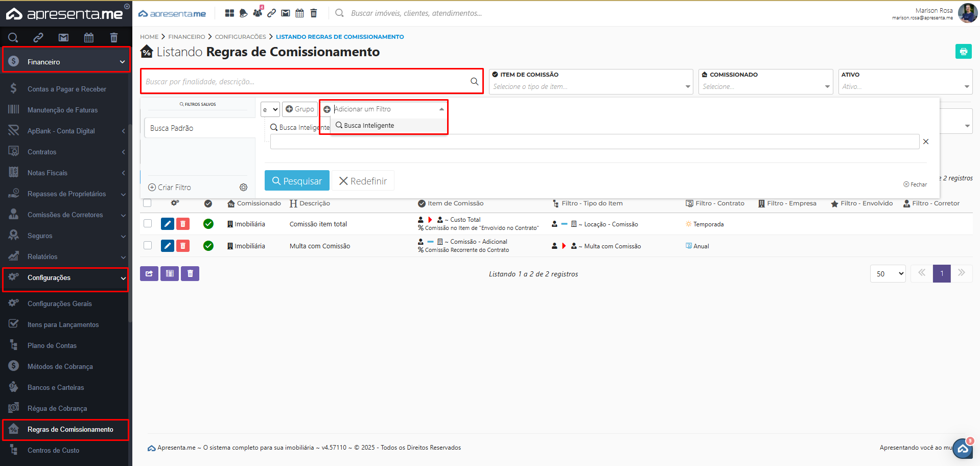
Task: Tick checkbox for Comissão item total row
Action: pyautogui.click(x=148, y=223)
